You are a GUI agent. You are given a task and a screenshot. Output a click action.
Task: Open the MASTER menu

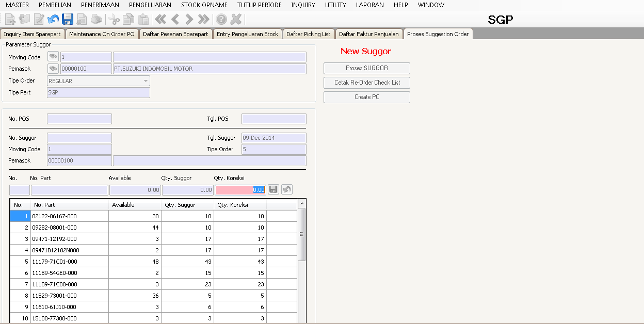pyautogui.click(x=17, y=5)
